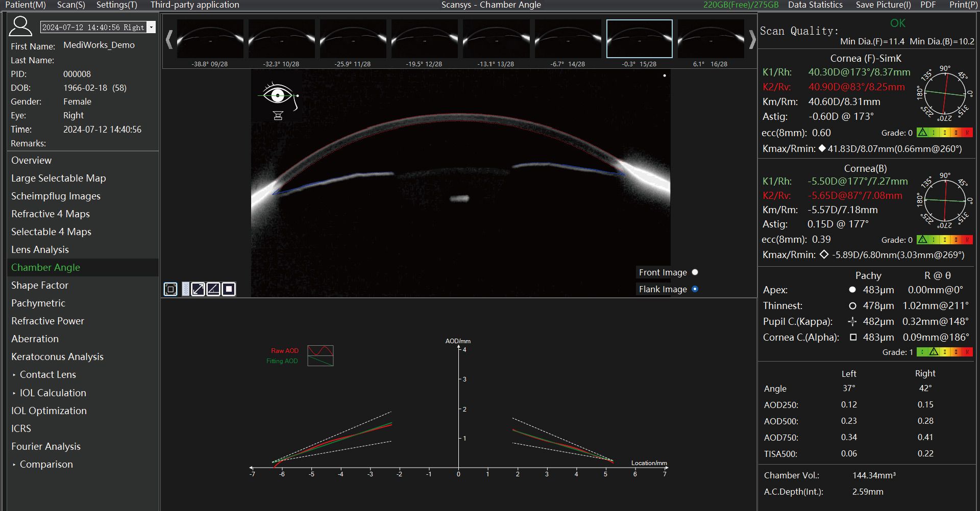
Task: Click the Chamber Vol. value 144.34mm³
Action: click(874, 475)
